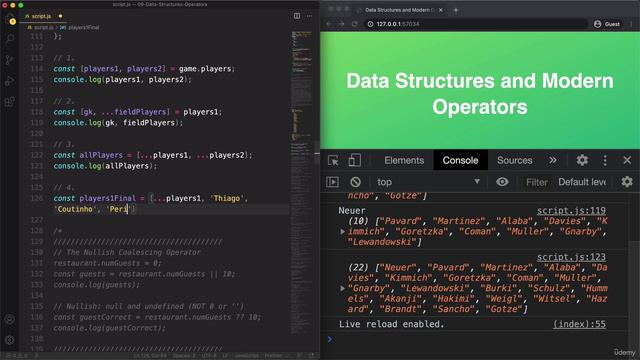Switch to the Console tab
This screenshot has width=640, height=360.
(x=460, y=160)
